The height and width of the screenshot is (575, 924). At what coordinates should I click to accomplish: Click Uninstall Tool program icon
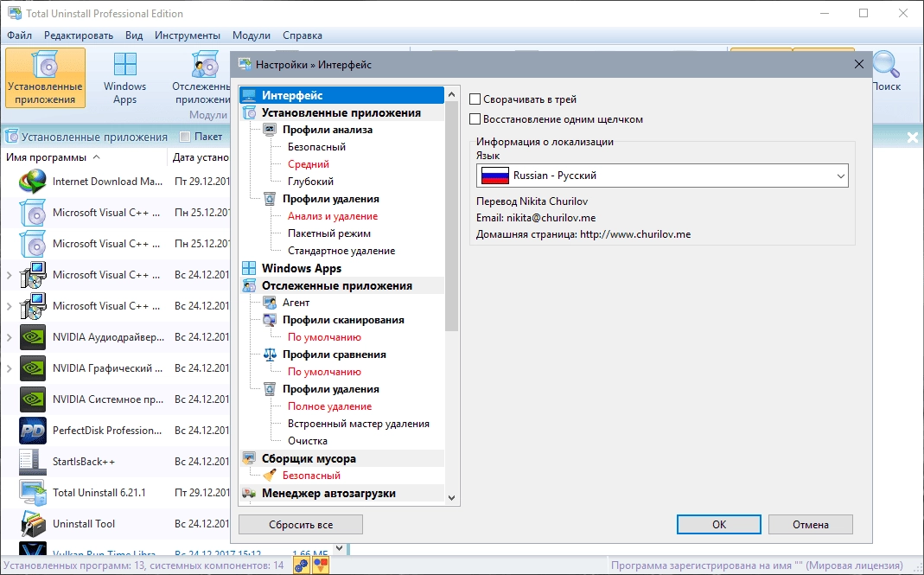[32, 524]
